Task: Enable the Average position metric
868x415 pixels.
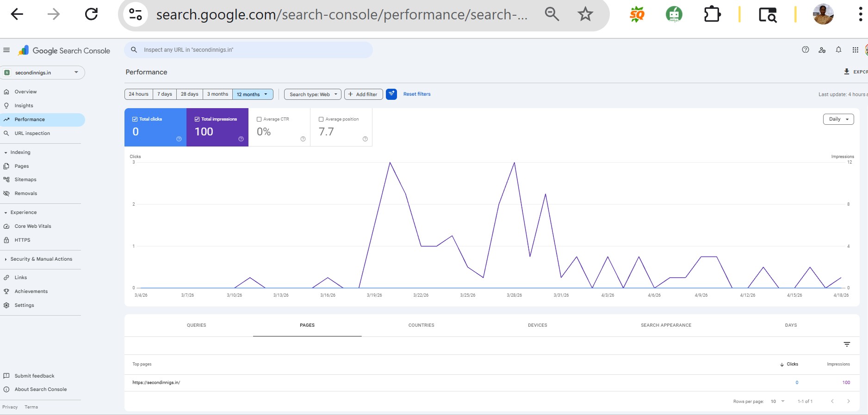Action: (321, 119)
